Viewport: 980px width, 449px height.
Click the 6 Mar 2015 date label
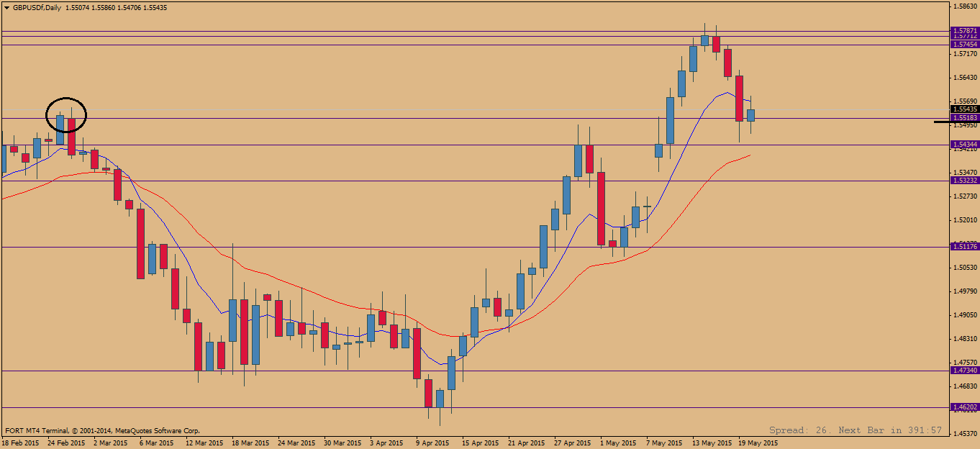pos(157,443)
